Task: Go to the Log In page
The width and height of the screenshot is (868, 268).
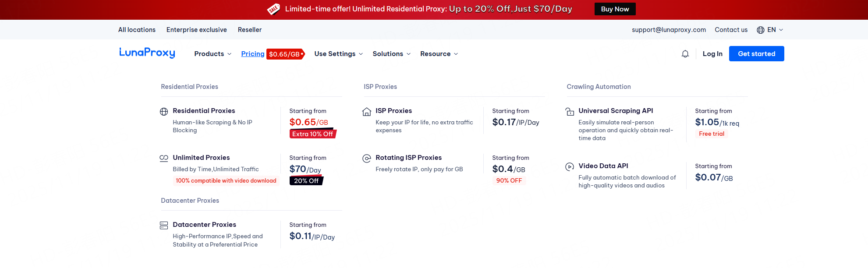Action: click(712, 54)
